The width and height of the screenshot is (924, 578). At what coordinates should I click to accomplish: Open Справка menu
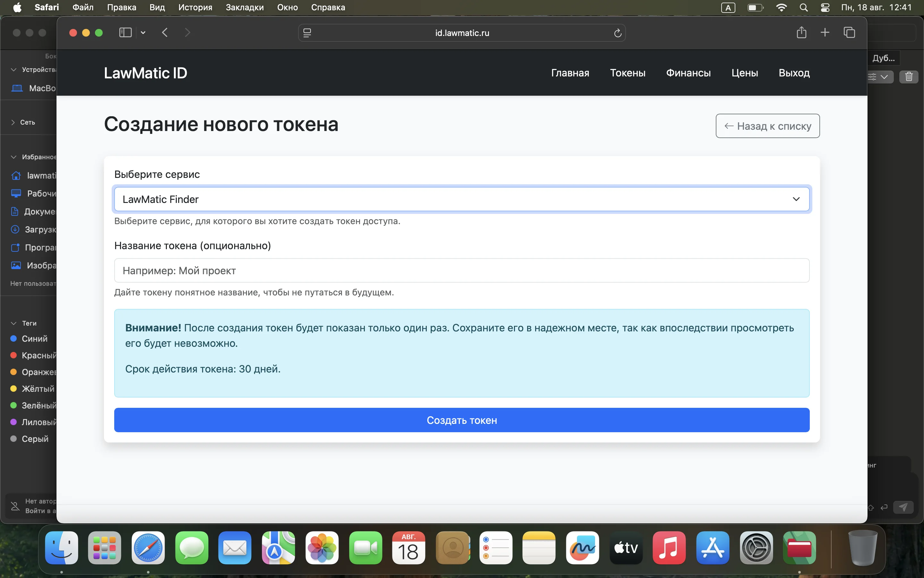click(x=328, y=7)
